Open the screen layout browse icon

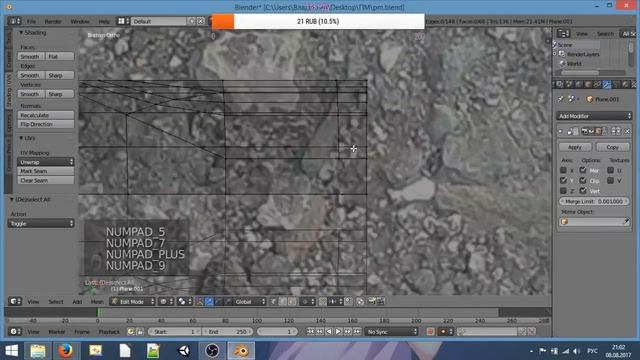[123, 21]
